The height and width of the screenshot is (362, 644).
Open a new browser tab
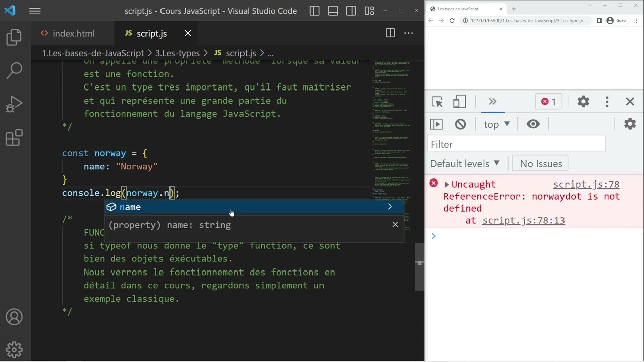point(514,9)
